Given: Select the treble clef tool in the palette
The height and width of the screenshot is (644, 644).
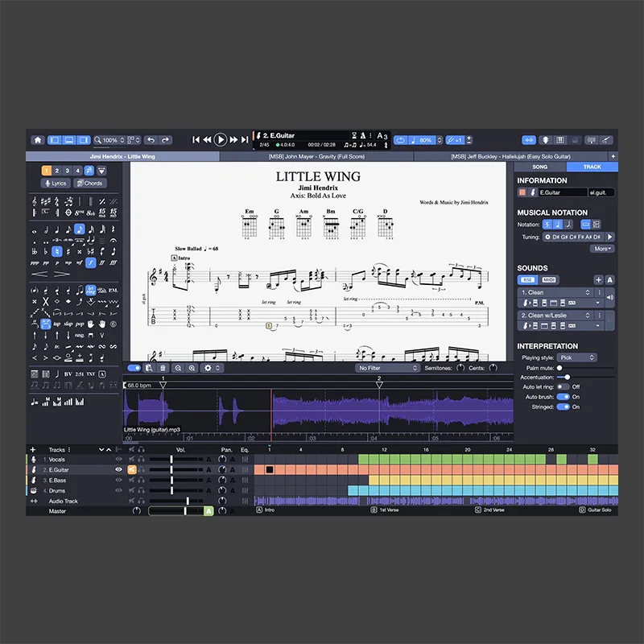Looking at the screenshot, I should 34,201.
